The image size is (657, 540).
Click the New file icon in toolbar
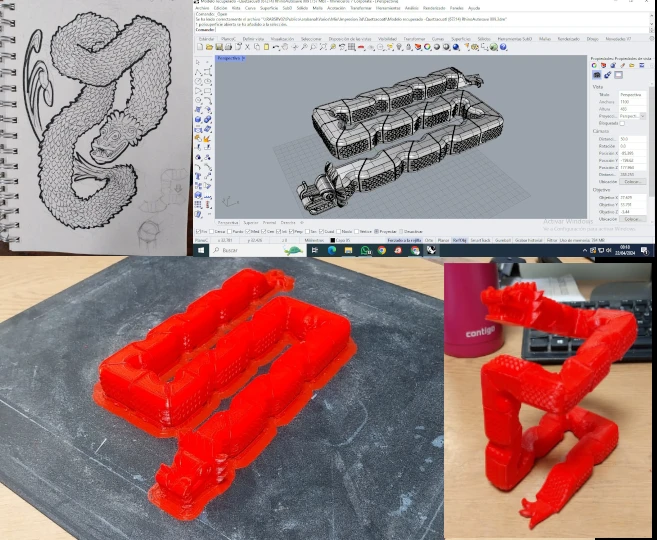pyautogui.click(x=200, y=47)
